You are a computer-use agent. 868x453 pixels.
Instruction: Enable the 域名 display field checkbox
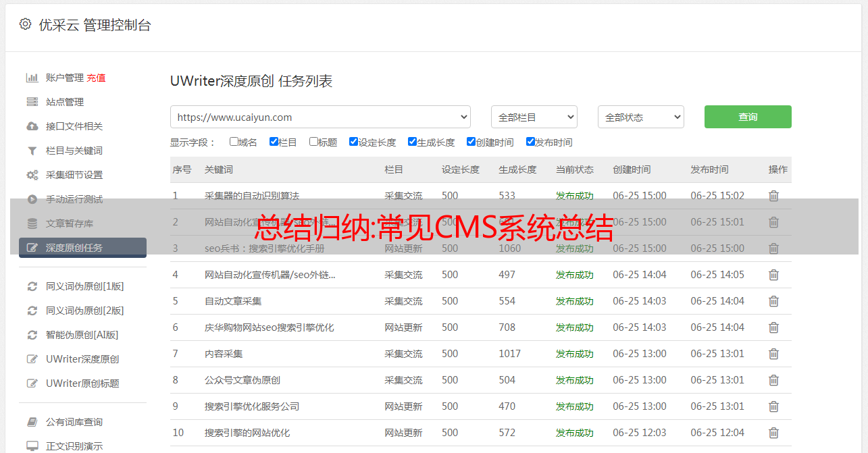coord(234,142)
